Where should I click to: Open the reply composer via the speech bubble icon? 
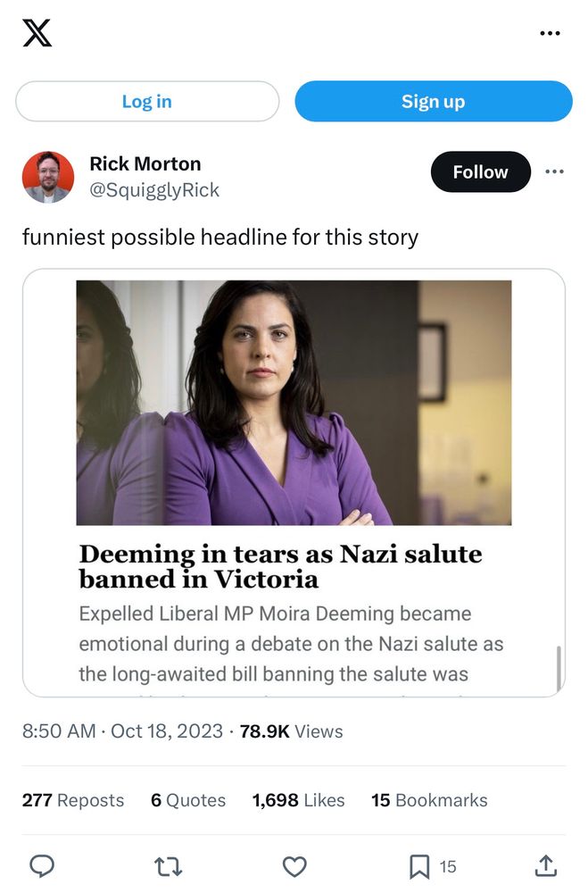43,866
